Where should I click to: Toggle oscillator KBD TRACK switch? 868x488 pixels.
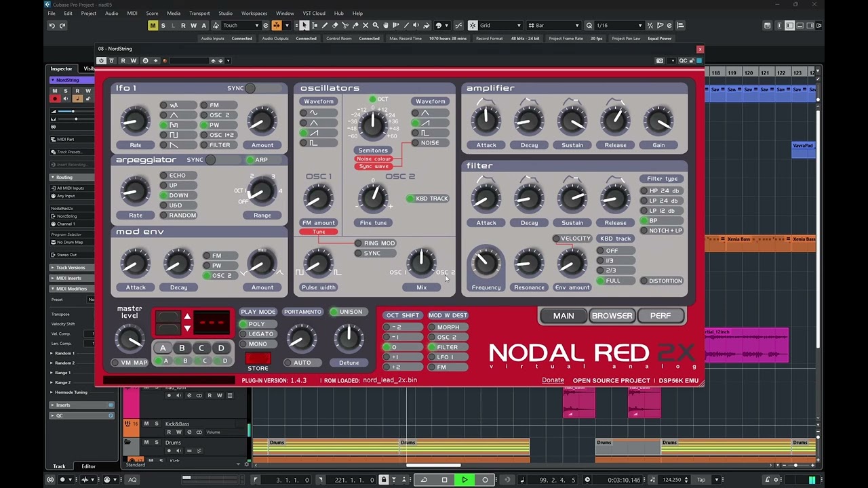pyautogui.click(x=427, y=199)
